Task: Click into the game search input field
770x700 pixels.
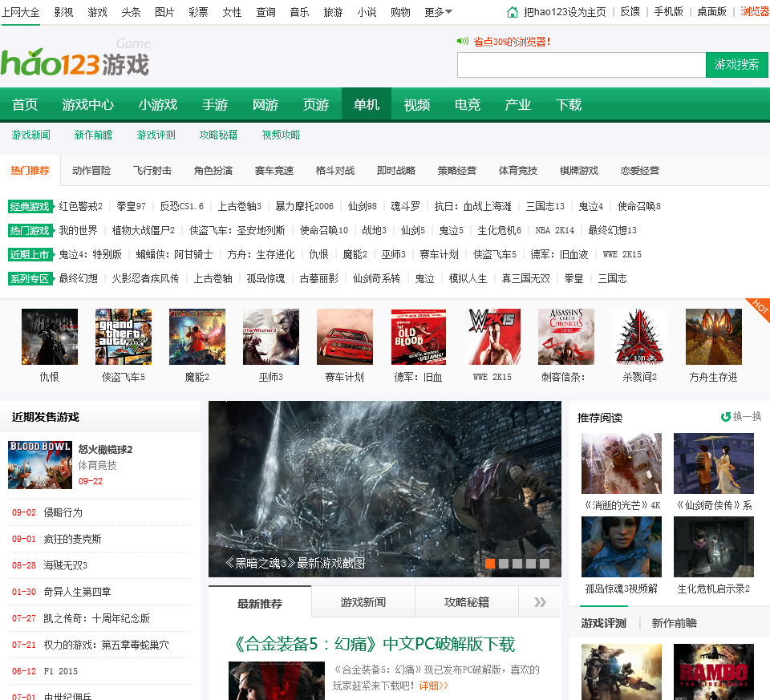Action: pyautogui.click(x=582, y=65)
